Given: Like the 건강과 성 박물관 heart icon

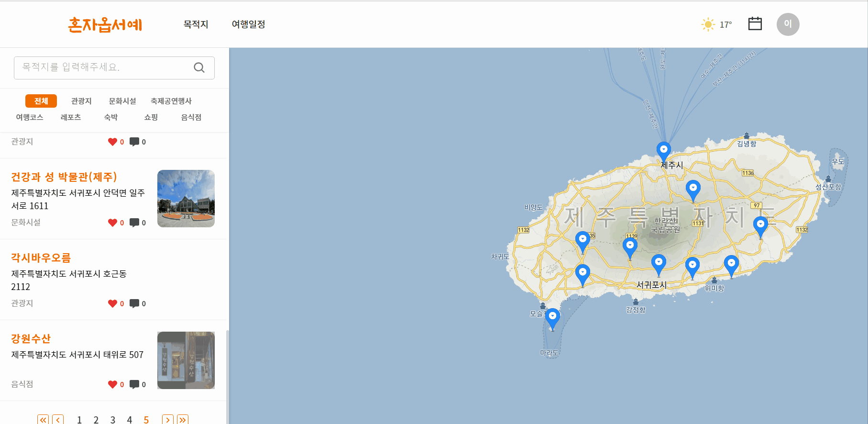Looking at the screenshot, I should point(112,223).
